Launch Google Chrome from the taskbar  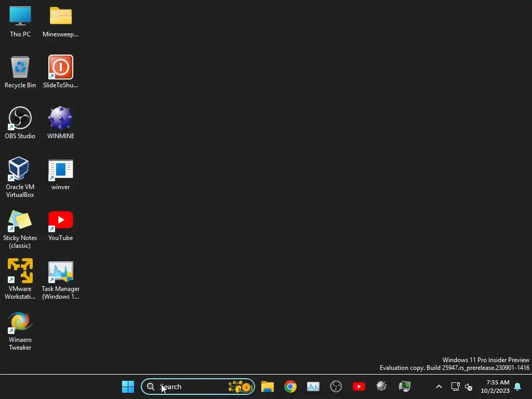point(290,387)
